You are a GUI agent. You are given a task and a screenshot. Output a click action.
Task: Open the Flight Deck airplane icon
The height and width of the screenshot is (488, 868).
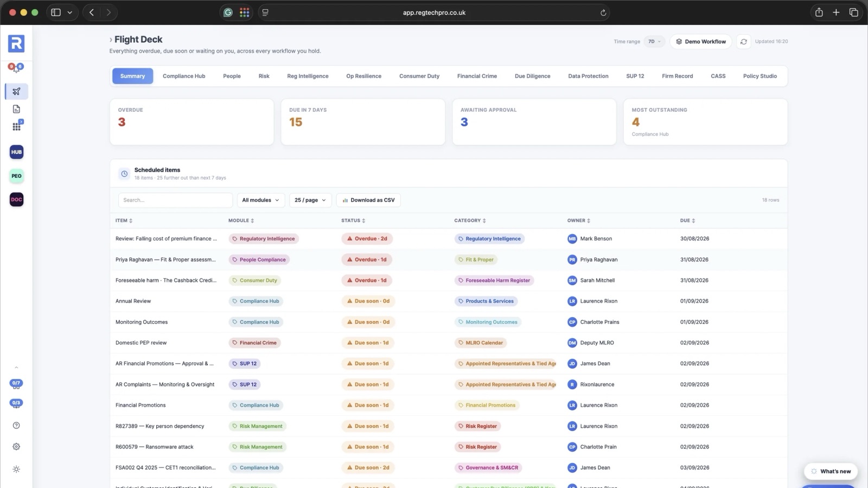point(16,91)
